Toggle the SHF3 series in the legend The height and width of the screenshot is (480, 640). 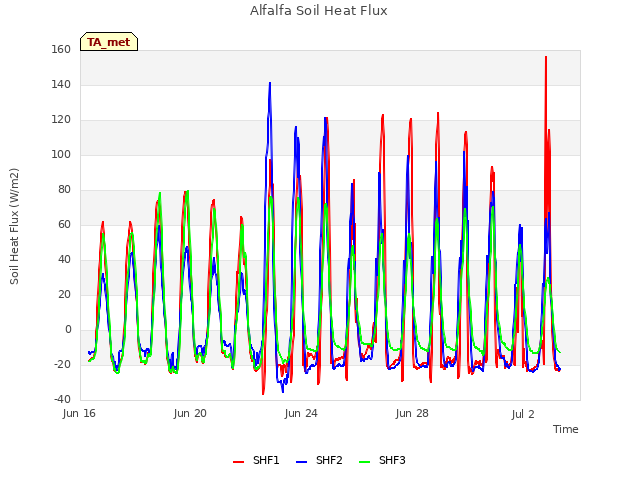(x=382, y=460)
